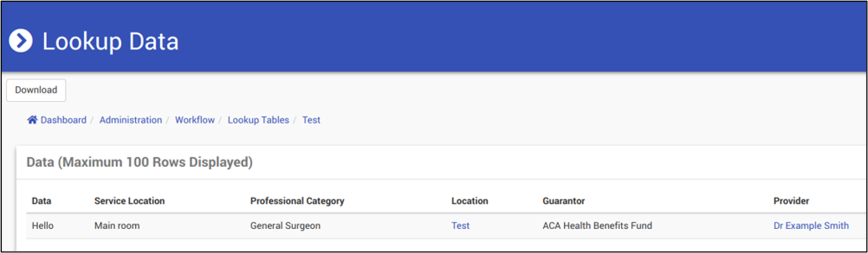Click the Guarantor column header
The image size is (868, 253).
(564, 201)
